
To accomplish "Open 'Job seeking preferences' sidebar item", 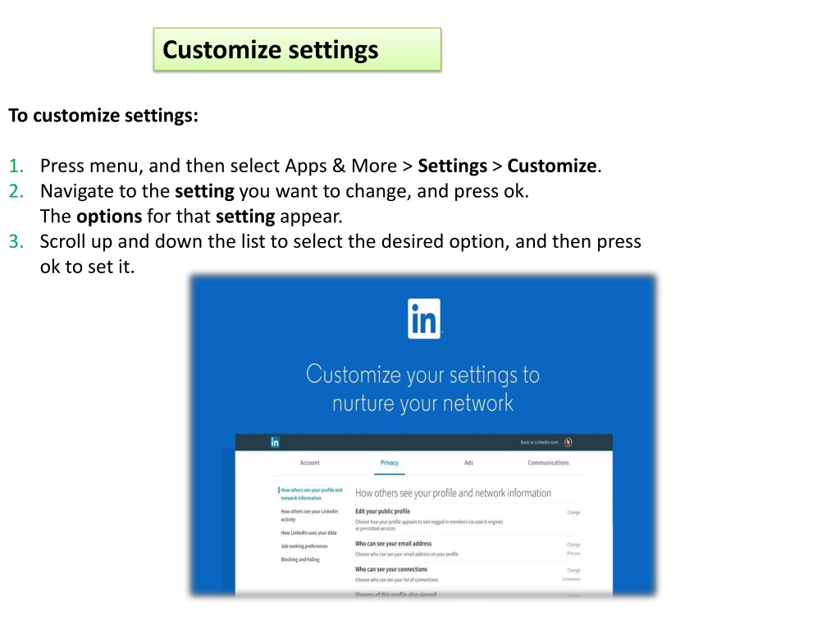I will pyautogui.click(x=304, y=546).
